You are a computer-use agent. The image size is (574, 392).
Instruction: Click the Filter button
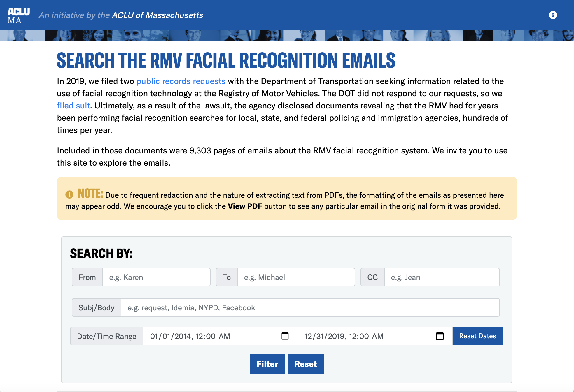tap(267, 364)
